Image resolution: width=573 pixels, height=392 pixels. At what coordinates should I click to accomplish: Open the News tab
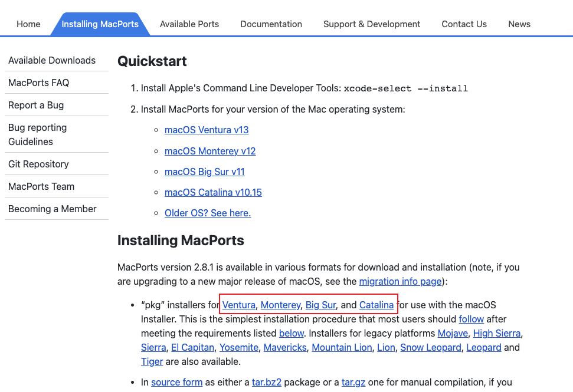point(519,24)
